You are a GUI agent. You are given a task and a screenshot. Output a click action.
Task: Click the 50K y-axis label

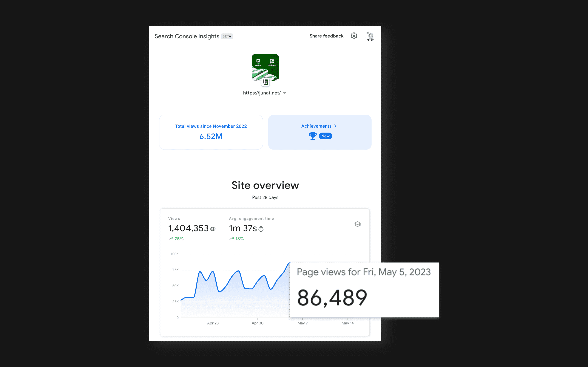[x=175, y=286]
